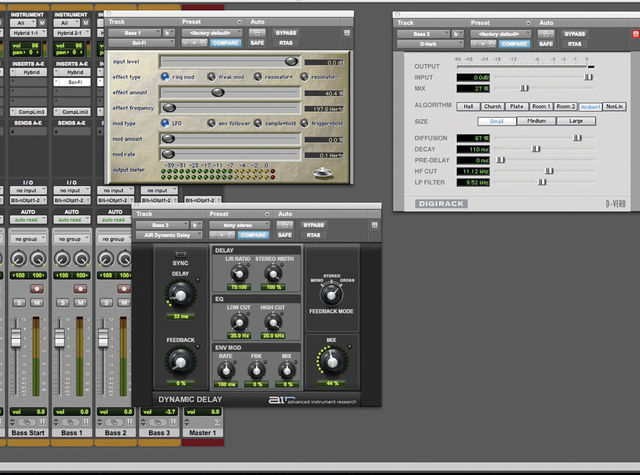The image size is (640, 475).
Task: Select NonLin algorithm in D-Verb
Action: click(614, 107)
